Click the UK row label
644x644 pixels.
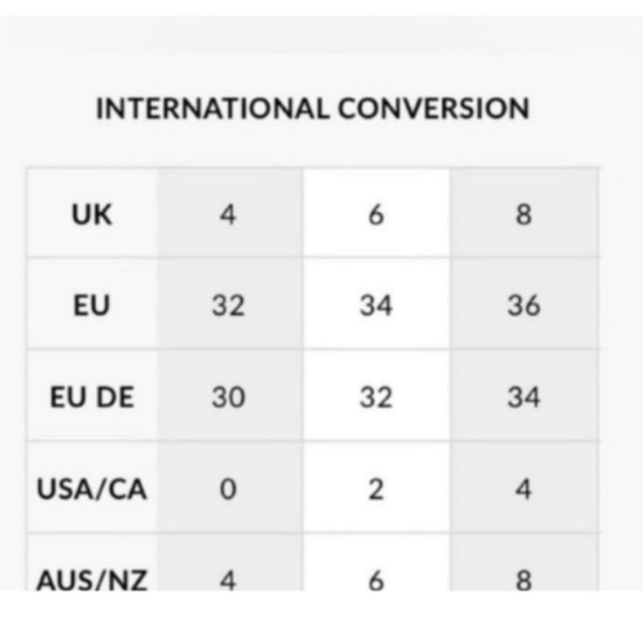(92, 214)
